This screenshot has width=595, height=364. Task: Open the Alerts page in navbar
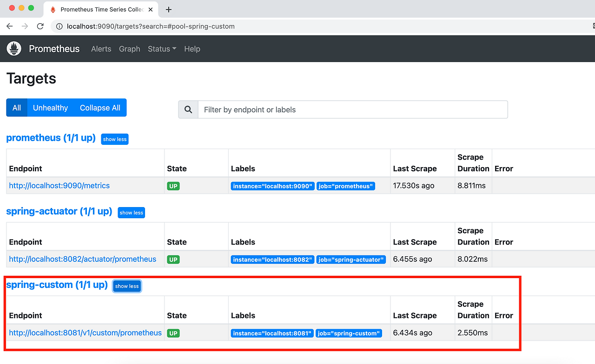(101, 49)
